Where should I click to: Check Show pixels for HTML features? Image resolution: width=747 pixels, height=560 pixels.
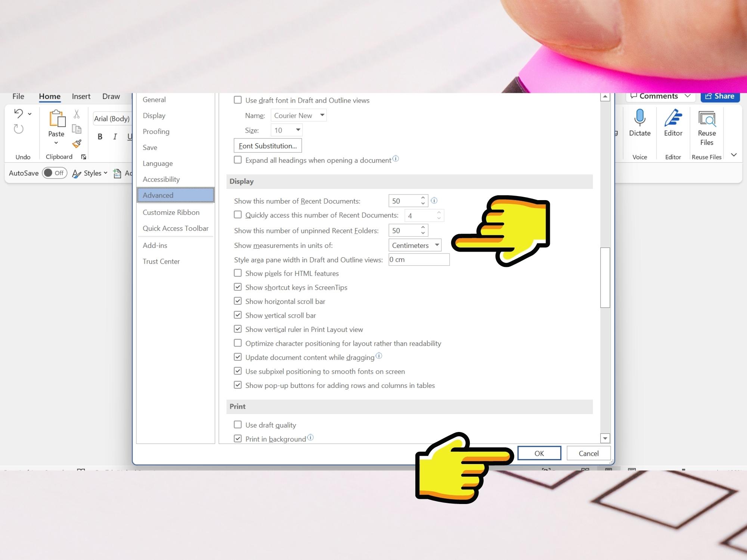238,273
